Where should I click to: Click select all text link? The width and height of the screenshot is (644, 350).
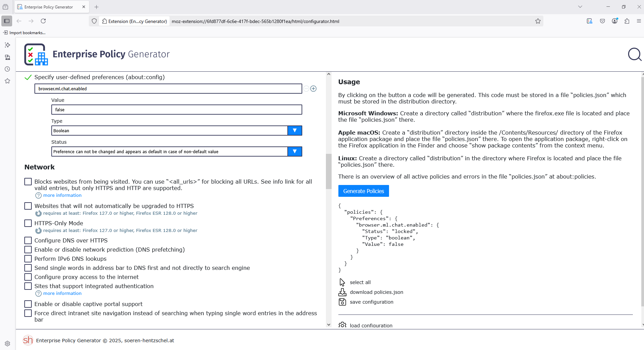click(x=360, y=282)
